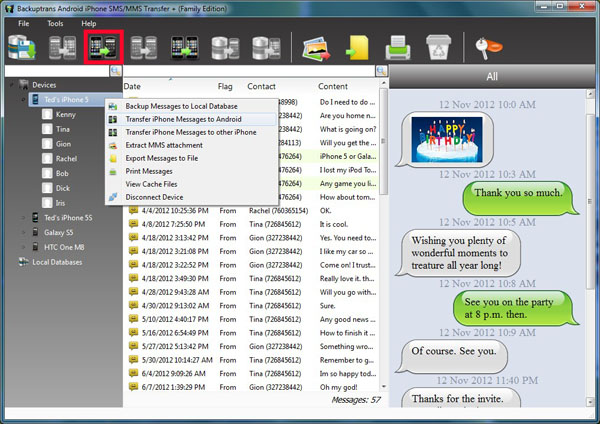The image size is (600, 424).
Task: Select contact Tina in device tree
Action: 63,129
